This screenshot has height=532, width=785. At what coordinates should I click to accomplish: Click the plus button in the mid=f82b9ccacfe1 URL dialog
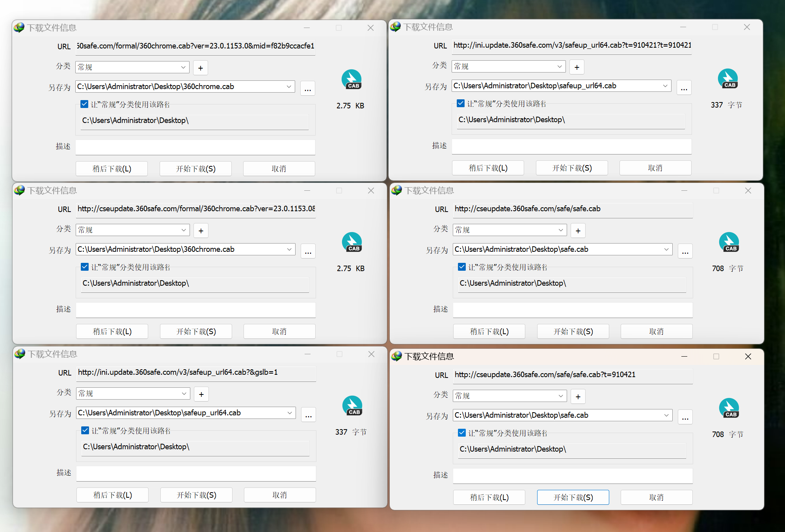click(x=200, y=68)
